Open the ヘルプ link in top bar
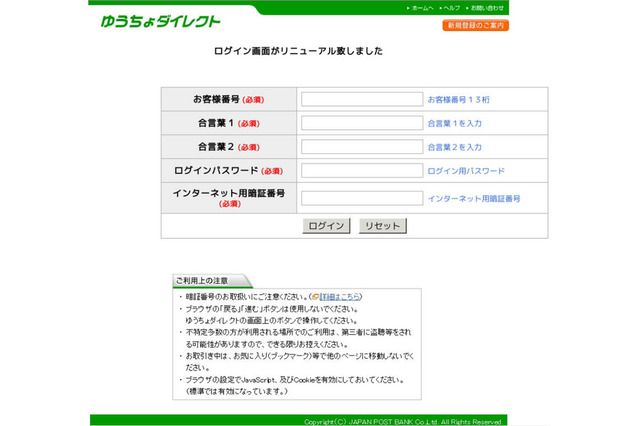Image resolution: width=640 pixels, height=426 pixels. tap(451, 8)
